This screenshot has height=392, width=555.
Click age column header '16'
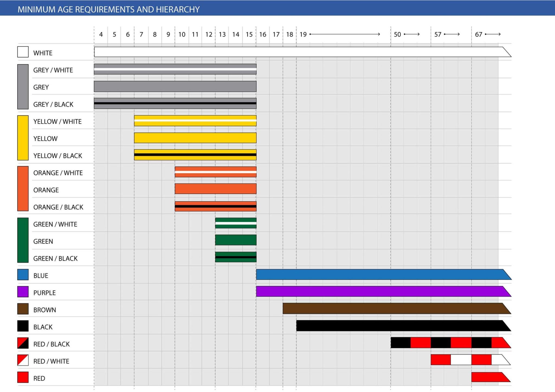(x=263, y=34)
